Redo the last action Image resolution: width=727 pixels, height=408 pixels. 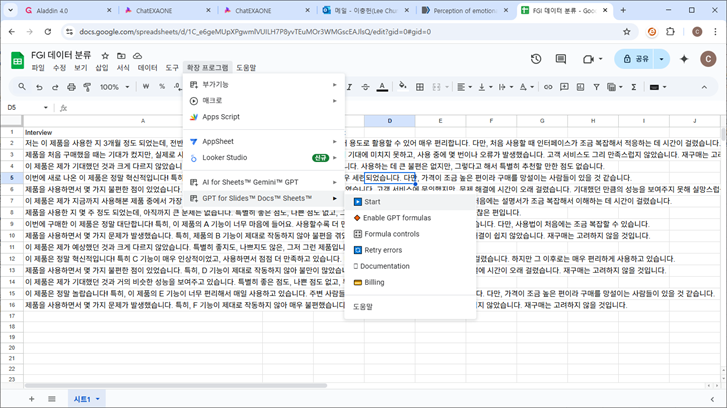55,87
